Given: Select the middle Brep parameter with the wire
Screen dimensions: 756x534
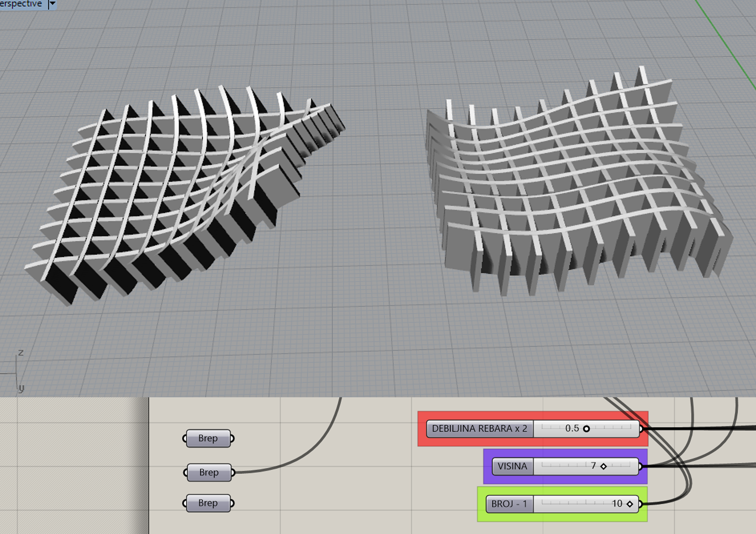Looking at the screenshot, I should [209, 472].
